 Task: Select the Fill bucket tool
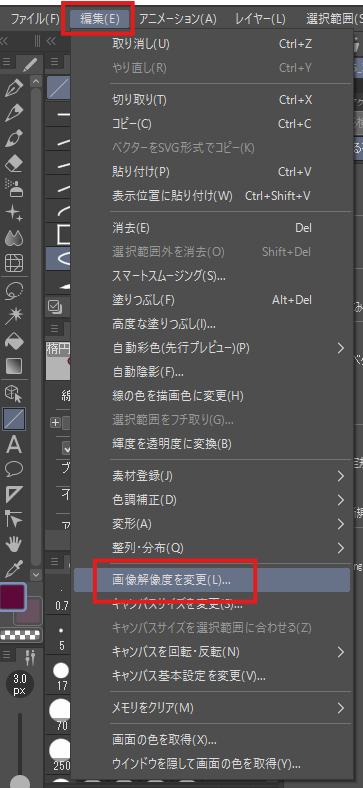[14, 342]
